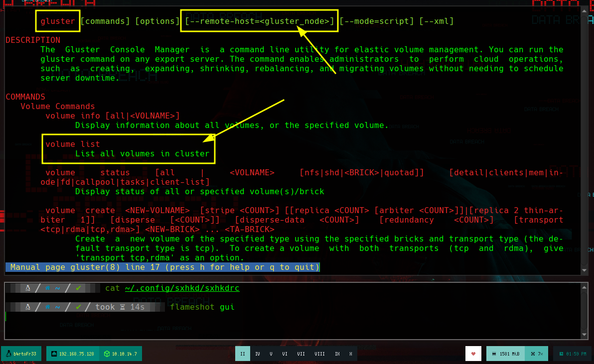The height and width of the screenshot is (364, 594).
Task: Click the 192.168.75.128 IP address
Action: (77, 354)
